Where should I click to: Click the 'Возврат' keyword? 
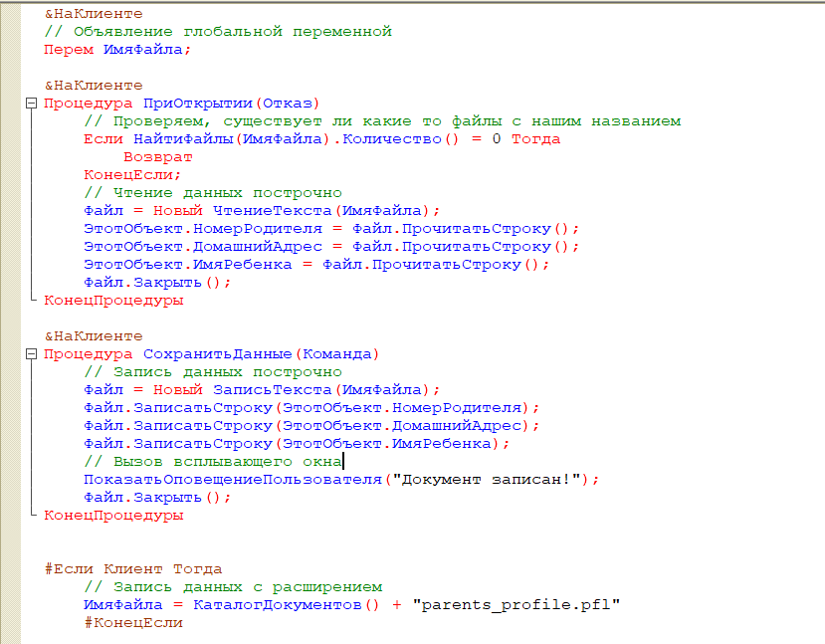[x=158, y=157]
